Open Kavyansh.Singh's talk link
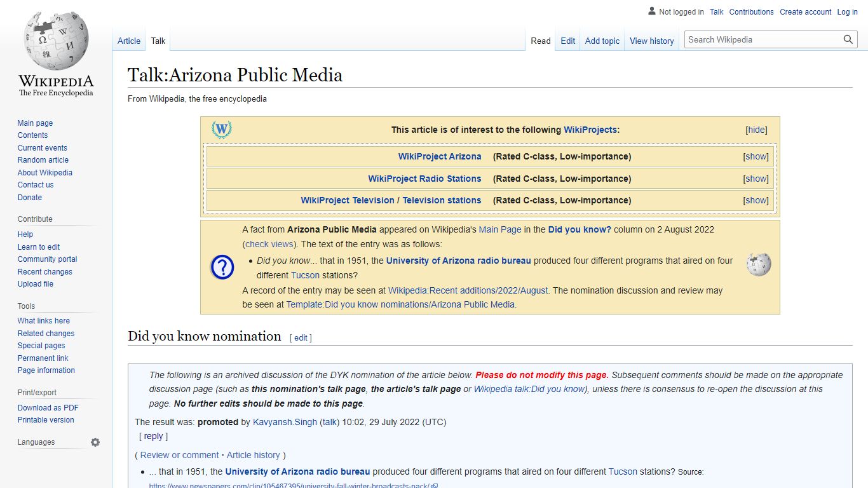The image size is (868, 488). [x=329, y=422]
